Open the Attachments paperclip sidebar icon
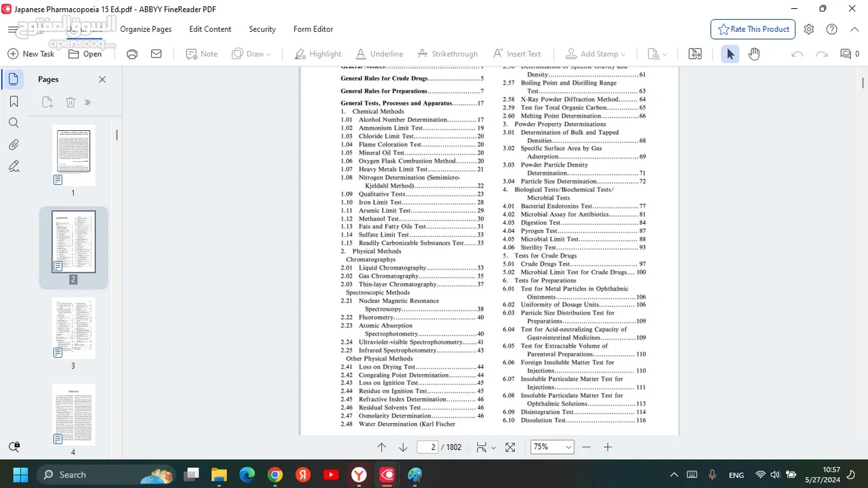 [x=14, y=144]
